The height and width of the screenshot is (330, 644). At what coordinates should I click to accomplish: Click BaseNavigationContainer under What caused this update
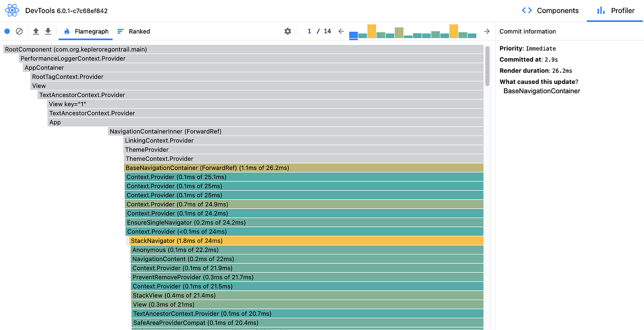click(x=541, y=91)
